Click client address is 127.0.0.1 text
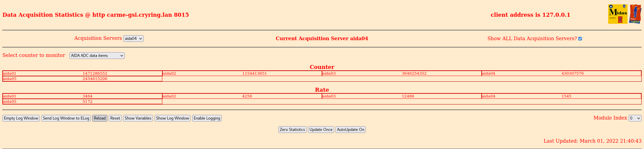 click(x=530, y=15)
